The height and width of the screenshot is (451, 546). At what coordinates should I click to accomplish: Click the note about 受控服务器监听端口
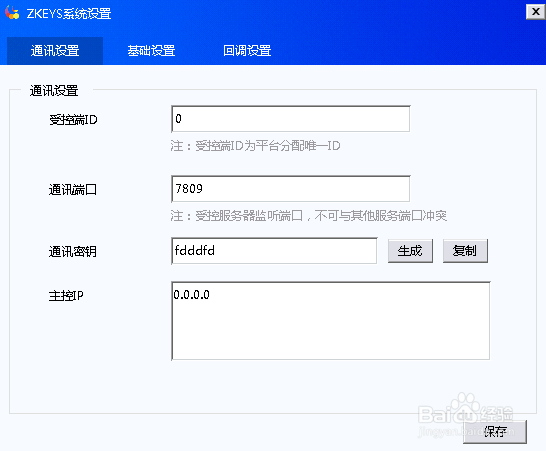point(309,216)
